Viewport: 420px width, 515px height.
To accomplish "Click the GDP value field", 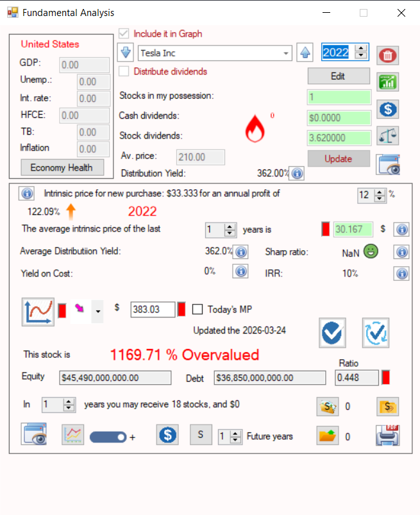I will click(85, 65).
